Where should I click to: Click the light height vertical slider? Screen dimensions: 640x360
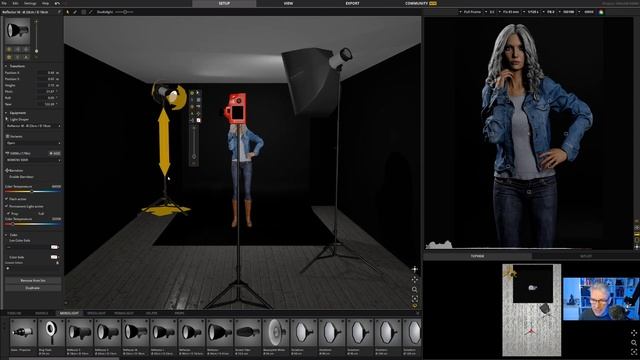(36, 37)
